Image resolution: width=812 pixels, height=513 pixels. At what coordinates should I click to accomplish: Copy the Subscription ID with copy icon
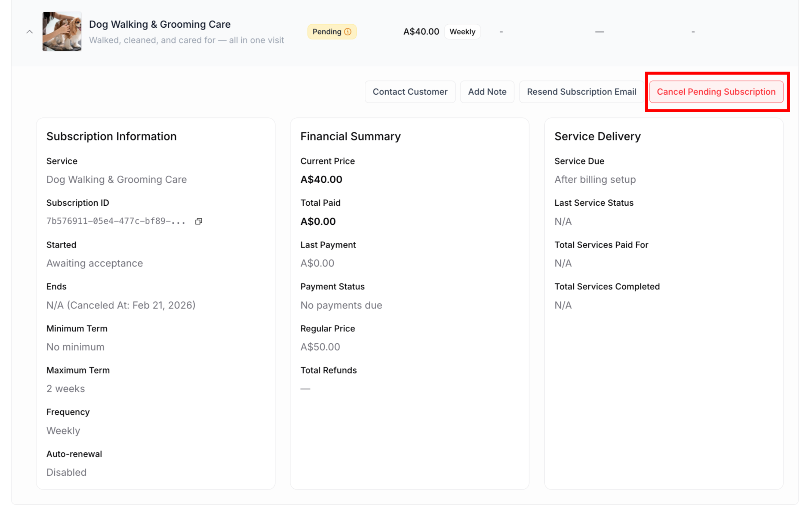point(199,221)
